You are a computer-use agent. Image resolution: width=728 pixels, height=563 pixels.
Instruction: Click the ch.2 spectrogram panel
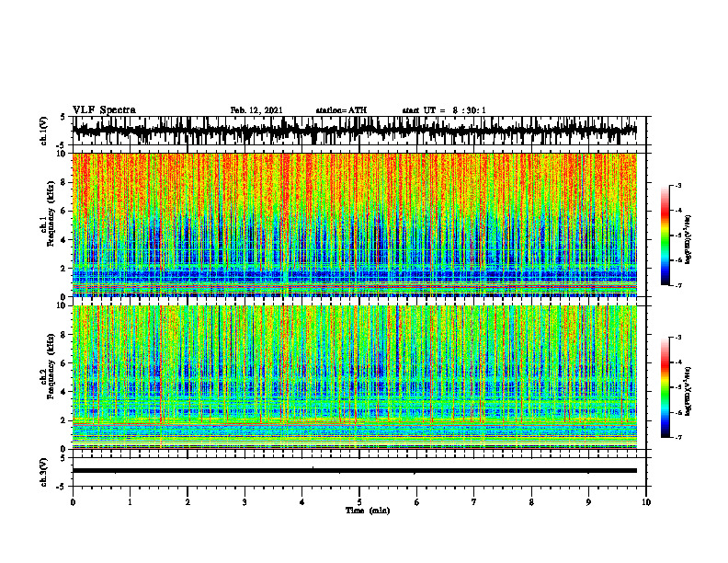[x=354, y=377]
